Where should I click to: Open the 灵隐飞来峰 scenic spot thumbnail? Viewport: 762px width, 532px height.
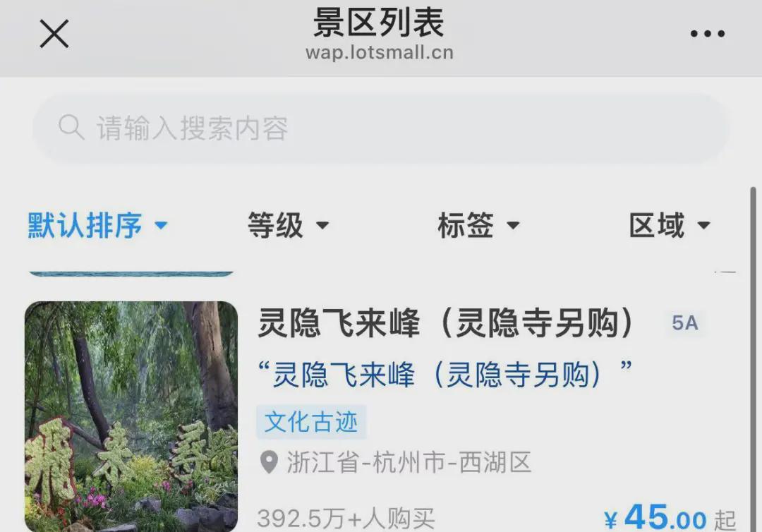coord(131,416)
